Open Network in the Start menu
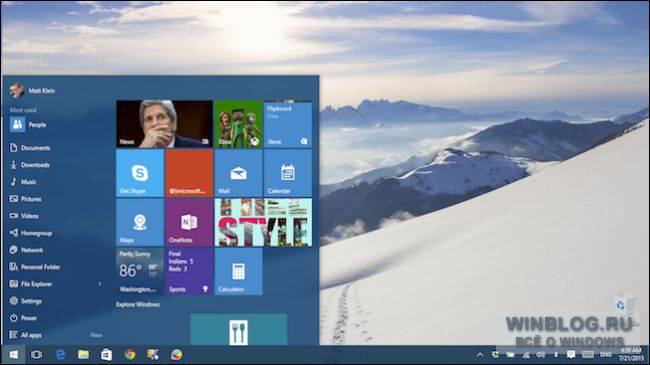650x365 pixels. click(x=26, y=250)
